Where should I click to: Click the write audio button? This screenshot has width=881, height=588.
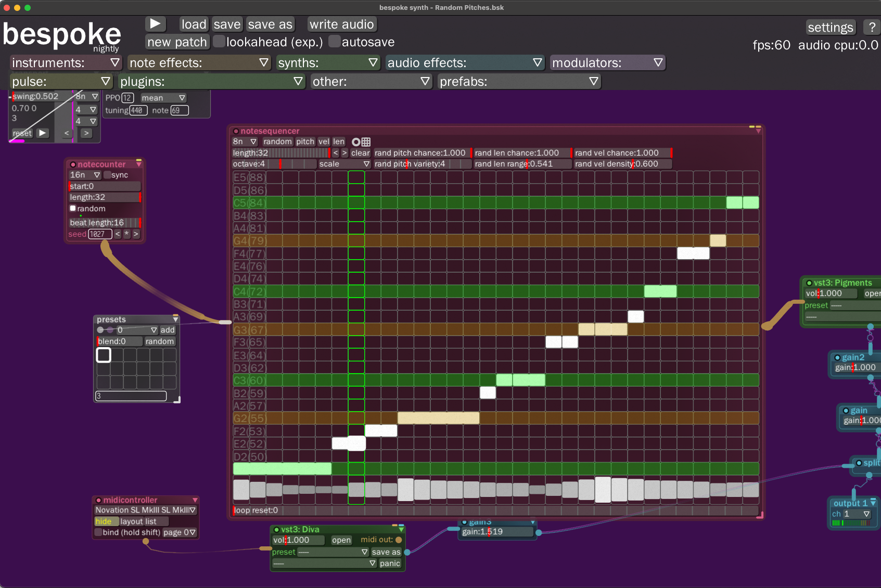[x=341, y=24]
